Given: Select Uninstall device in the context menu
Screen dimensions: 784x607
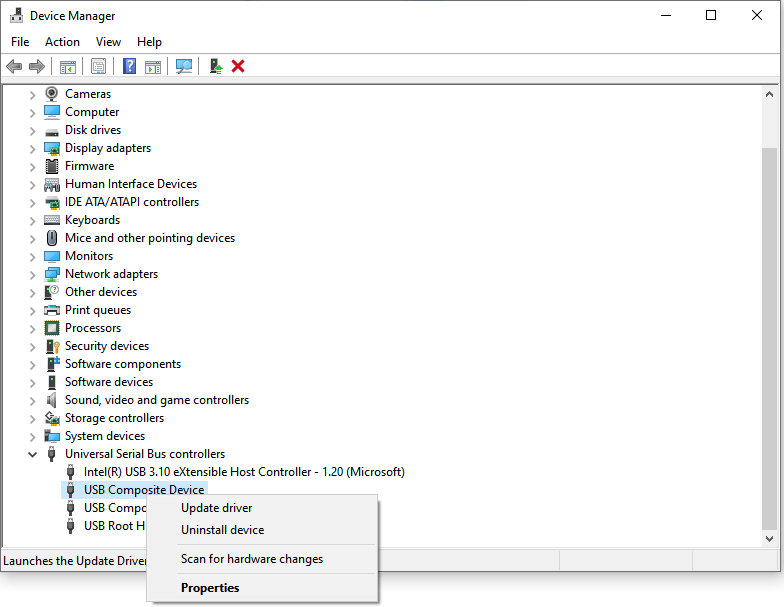Looking at the screenshot, I should pyautogui.click(x=222, y=530).
